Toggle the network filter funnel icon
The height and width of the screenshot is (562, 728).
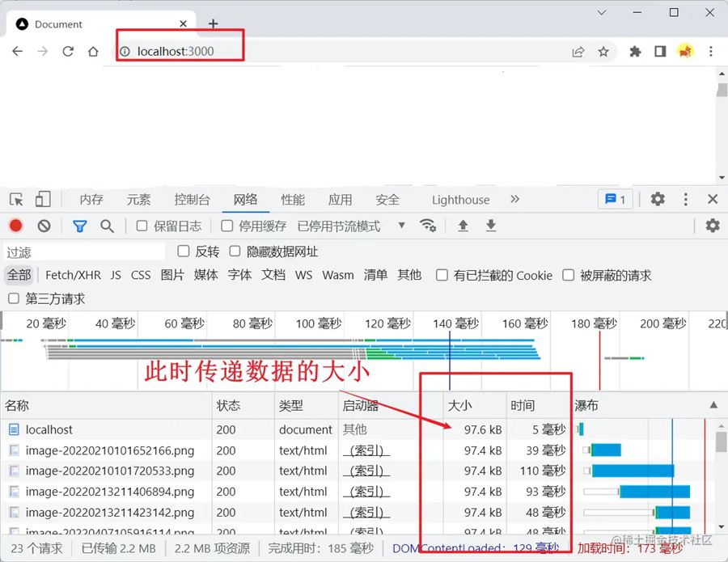click(x=79, y=226)
